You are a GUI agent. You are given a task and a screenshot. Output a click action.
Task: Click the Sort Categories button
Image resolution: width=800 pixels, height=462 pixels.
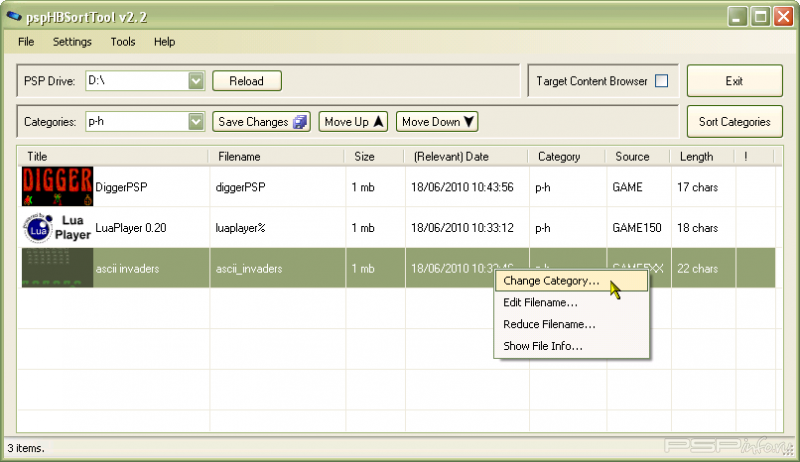pyautogui.click(x=734, y=122)
